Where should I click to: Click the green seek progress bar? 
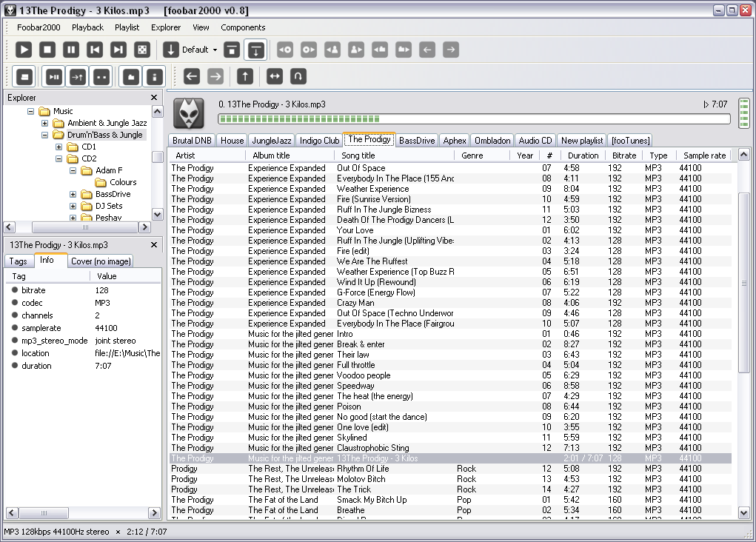click(x=474, y=118)
